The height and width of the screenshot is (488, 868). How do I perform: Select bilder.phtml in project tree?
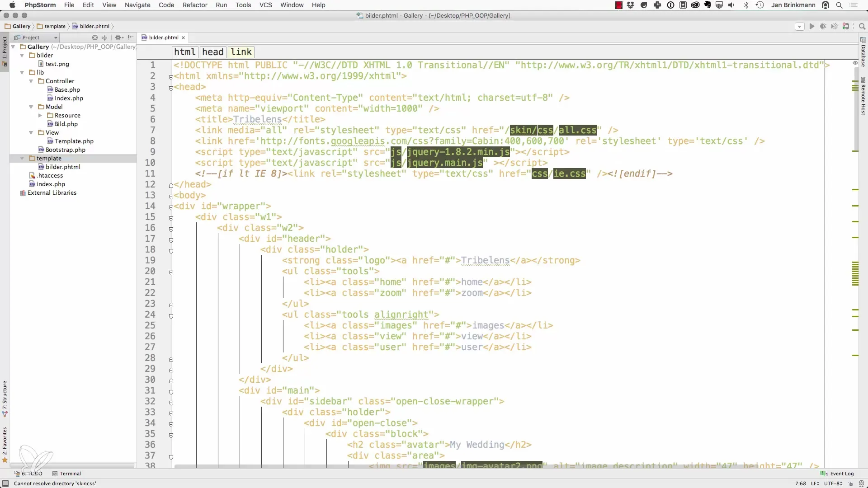59,167
